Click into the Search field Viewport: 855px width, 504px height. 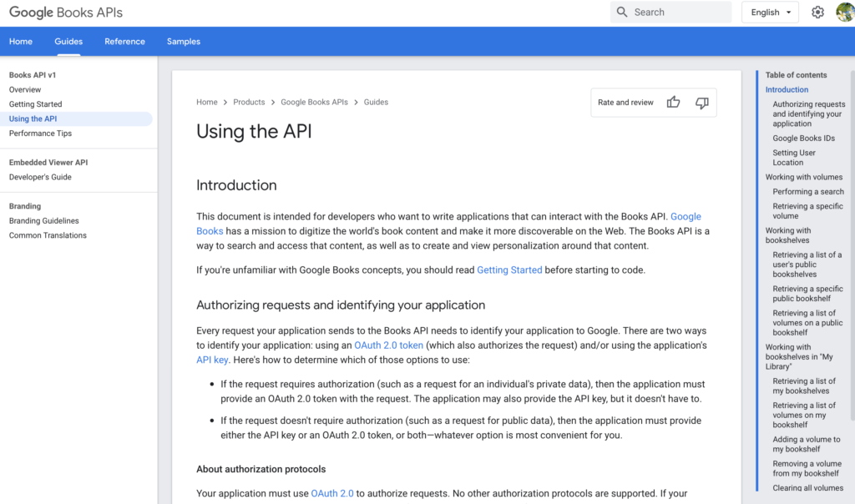pos(670,12)
